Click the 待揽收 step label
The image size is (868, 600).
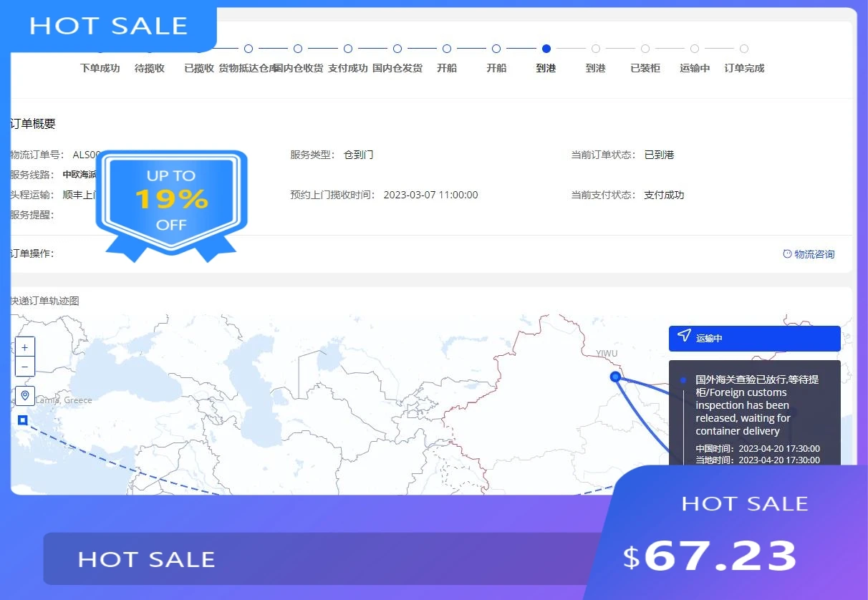(150, 69)
